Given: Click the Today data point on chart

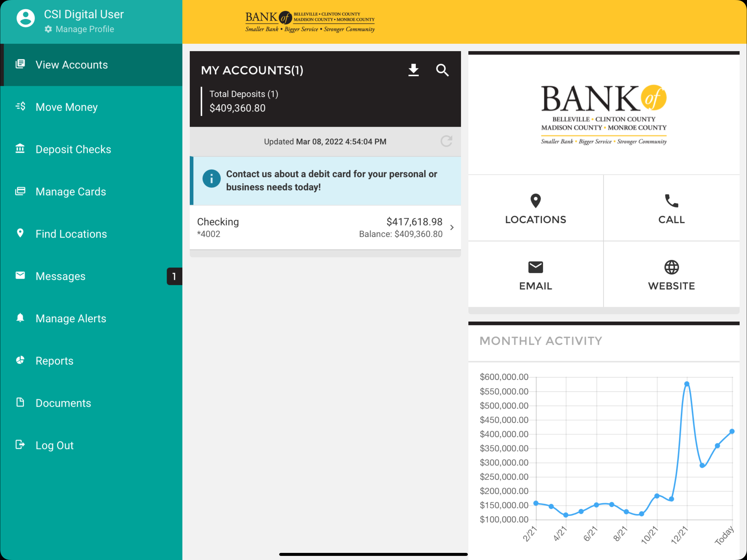Looking at the screenshot, I should tap(732, 431).
